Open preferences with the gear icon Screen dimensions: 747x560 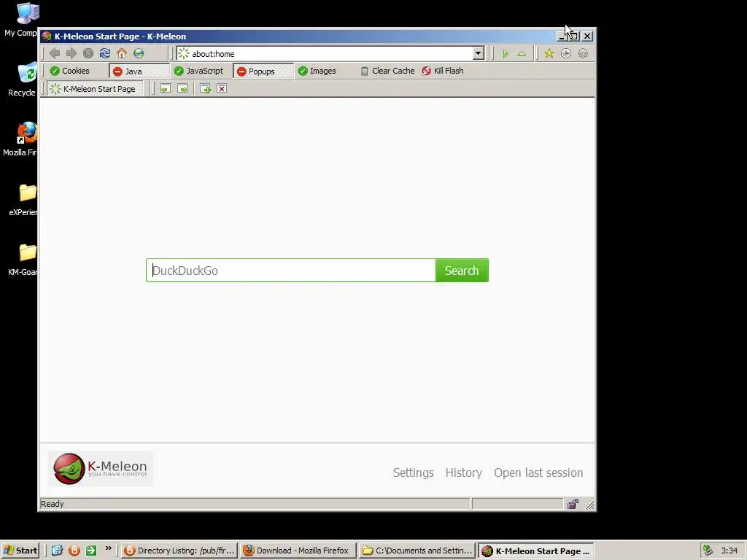(583, 53)
